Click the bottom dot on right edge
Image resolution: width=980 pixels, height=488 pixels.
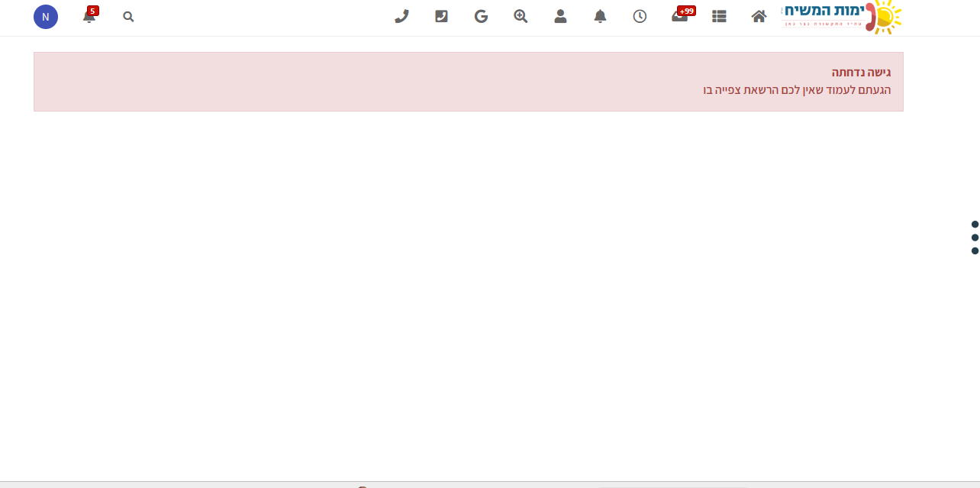tap(975, 250)
